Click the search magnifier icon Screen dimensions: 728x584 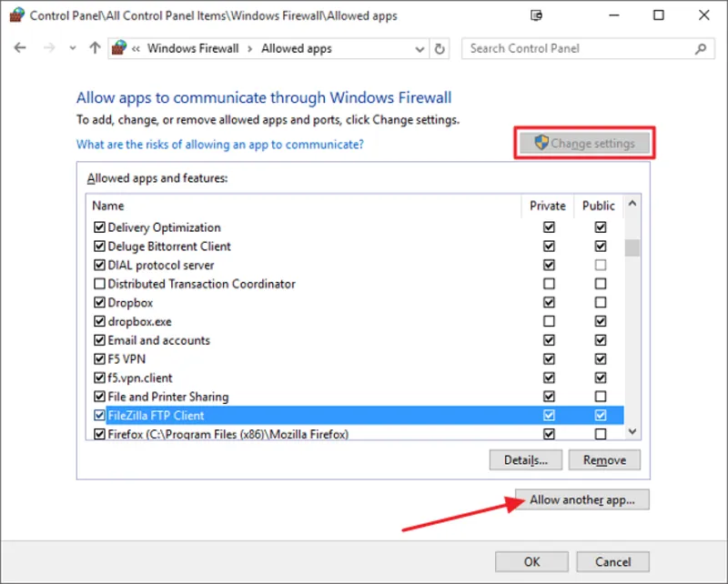click(700, 48)
